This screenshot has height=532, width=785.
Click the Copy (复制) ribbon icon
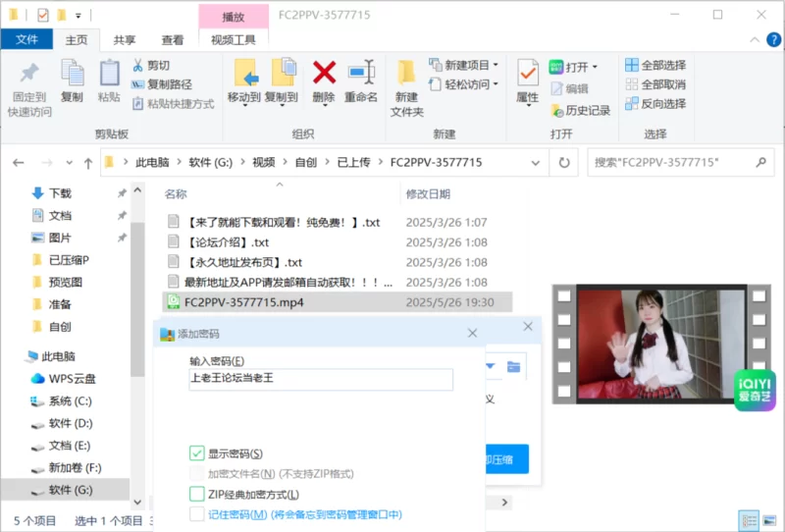pyautogui.click(x=72, y=79)
